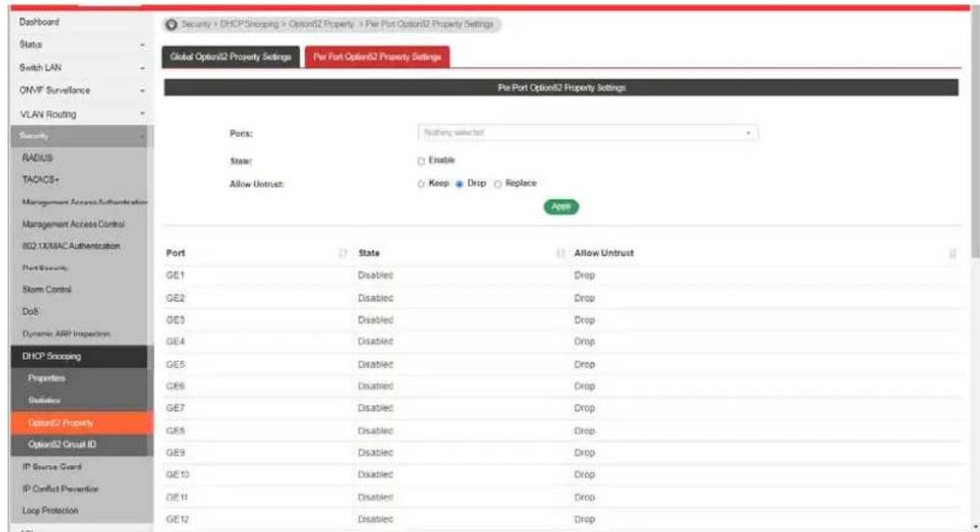Select the Keep radio option
This screenshot has width=980, height=532.
(421, 184)
